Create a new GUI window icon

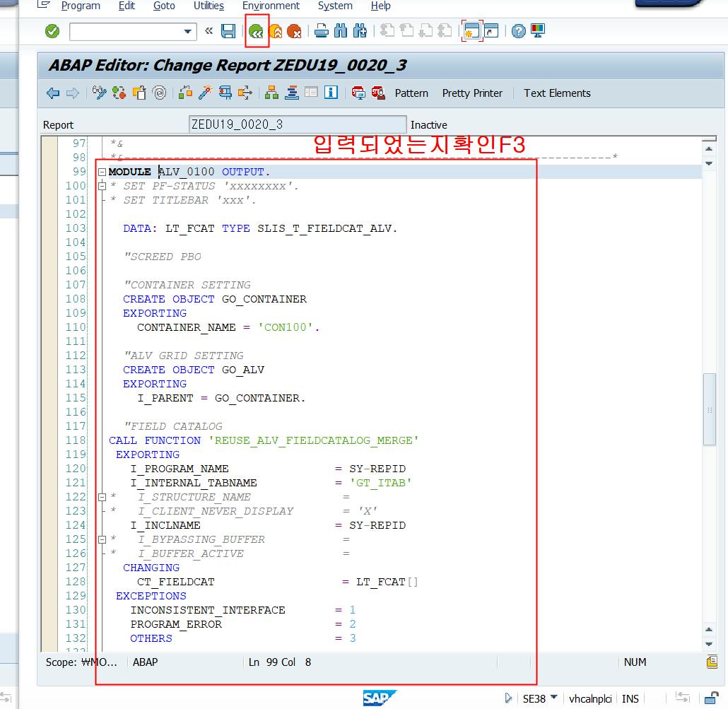pos(471,31)
